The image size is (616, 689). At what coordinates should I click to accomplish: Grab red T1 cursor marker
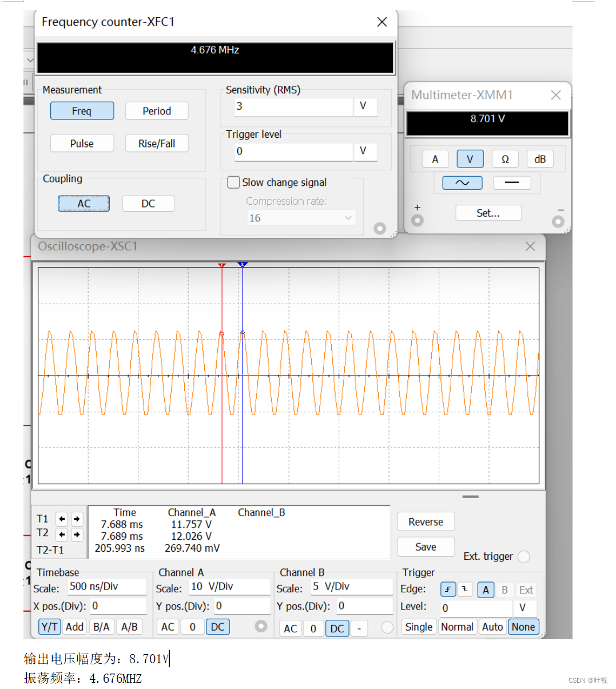point(222,265)
